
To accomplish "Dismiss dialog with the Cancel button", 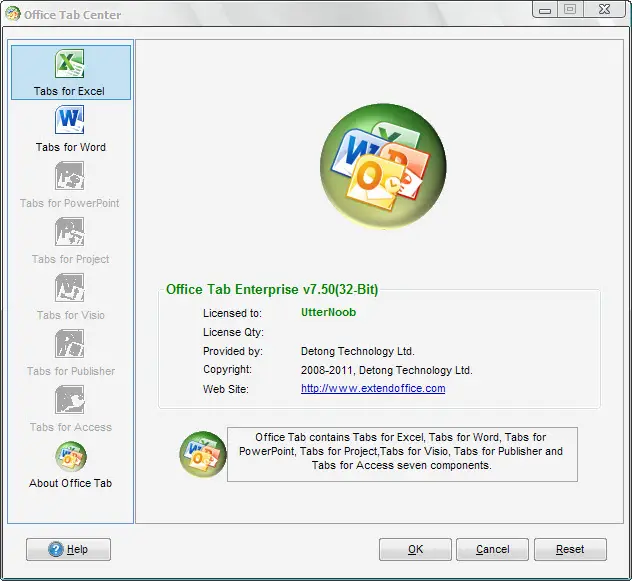I will (493, 549).
